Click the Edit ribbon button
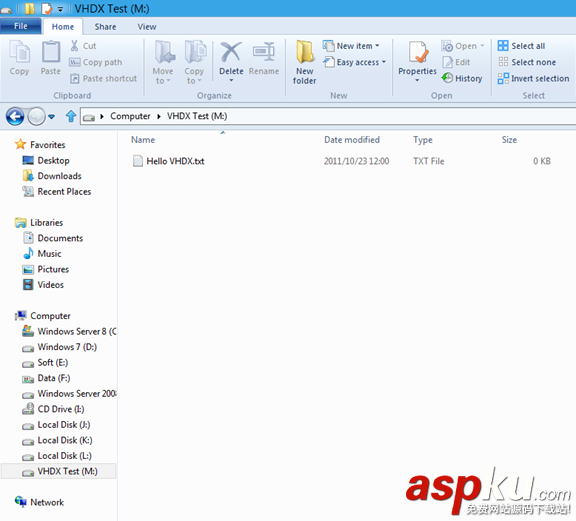The width and height of the screenshot is (576, 521). coord(456,62)
